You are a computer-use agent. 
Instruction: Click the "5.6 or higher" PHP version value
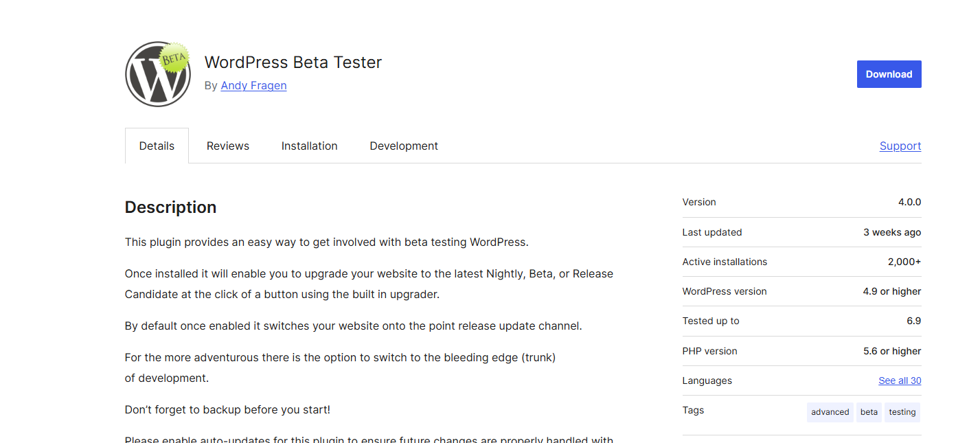tap(892, 351)
